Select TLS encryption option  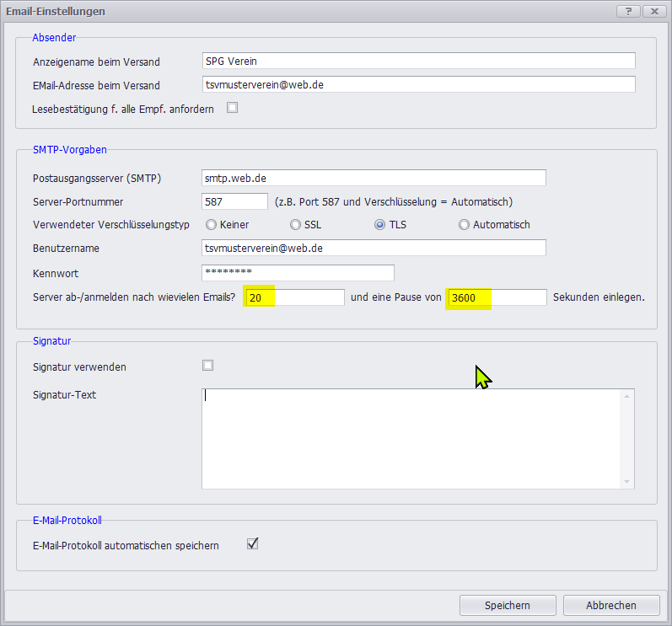[379, 225]
